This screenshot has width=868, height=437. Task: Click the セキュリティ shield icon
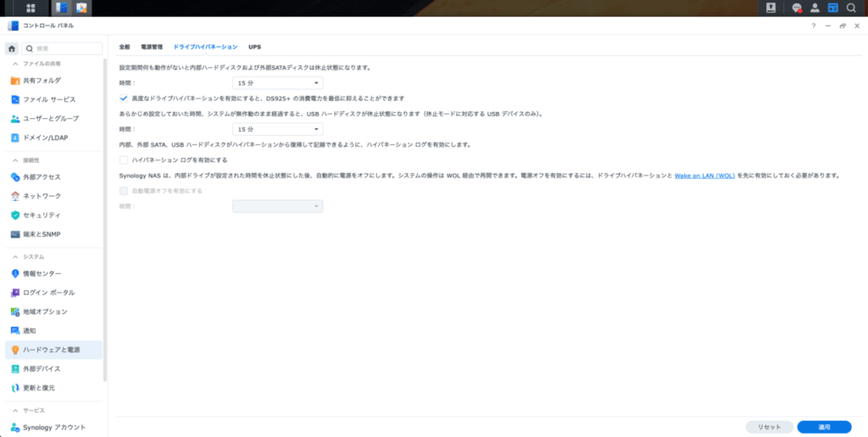click(x=15, y=215)
